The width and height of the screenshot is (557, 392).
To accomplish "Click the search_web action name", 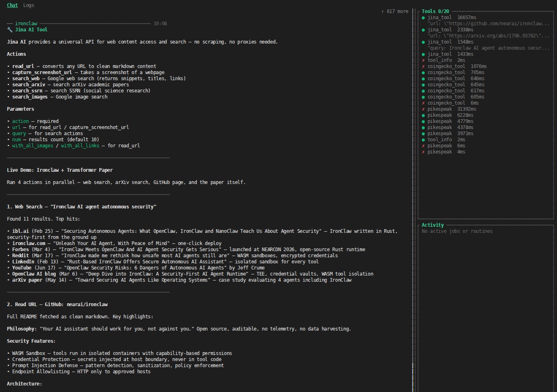I will click(x=26, y=79).
